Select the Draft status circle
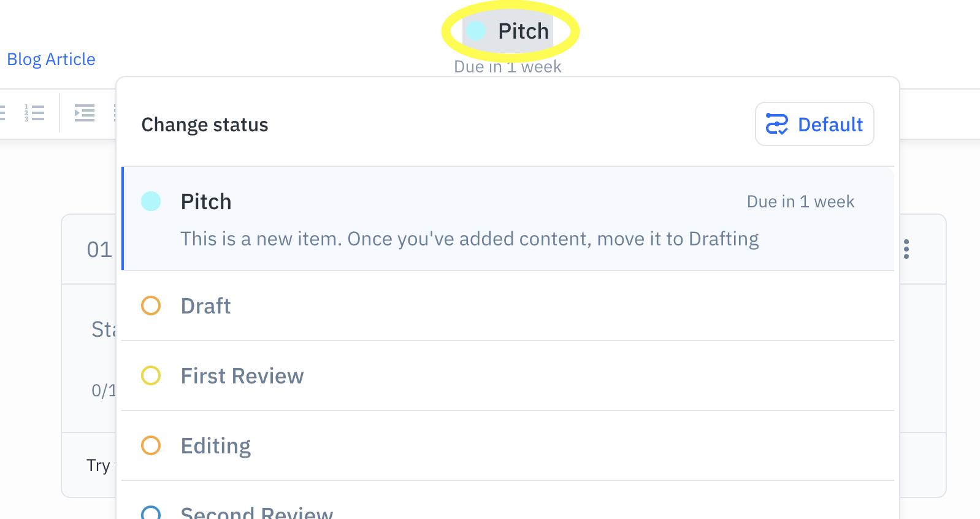Image resolution: width=980 pixels, height=519 pixels. tap(151, 306)
